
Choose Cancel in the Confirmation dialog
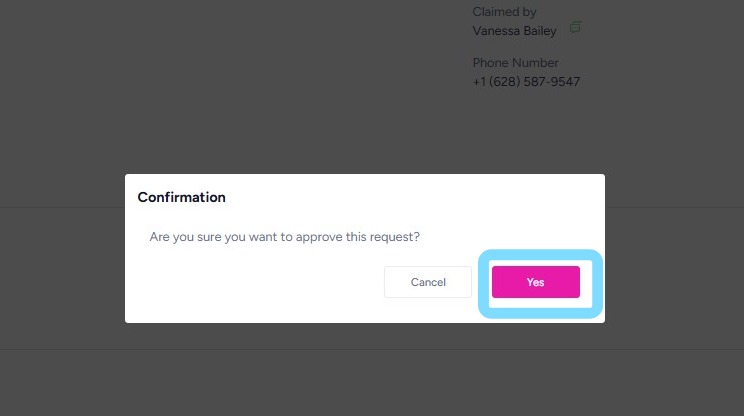click(x=428, y=282)
